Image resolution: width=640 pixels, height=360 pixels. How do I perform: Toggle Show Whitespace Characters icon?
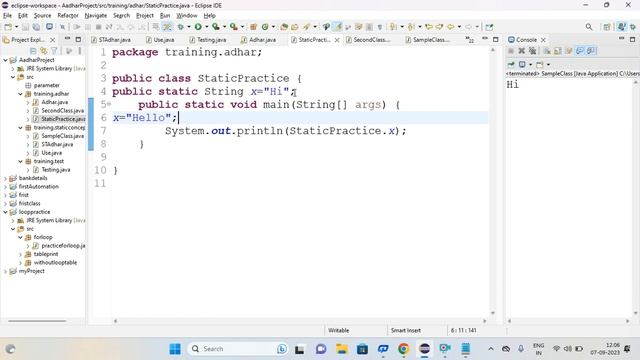(380, 27)
